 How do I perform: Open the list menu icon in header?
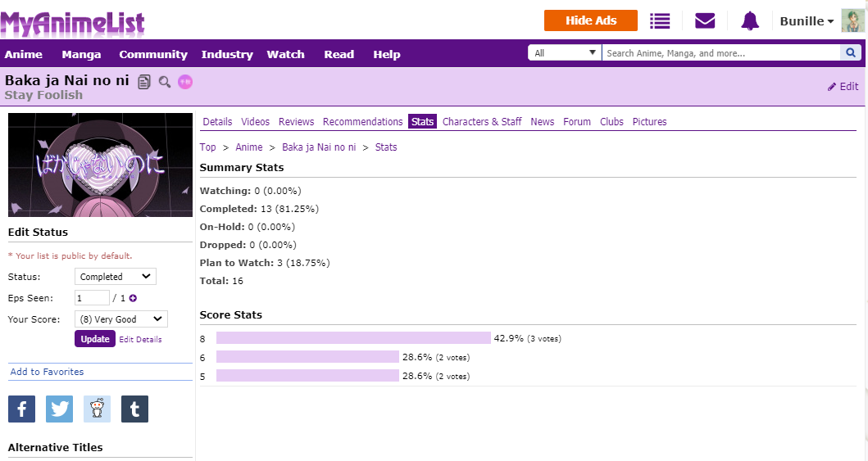click(660, 21)
